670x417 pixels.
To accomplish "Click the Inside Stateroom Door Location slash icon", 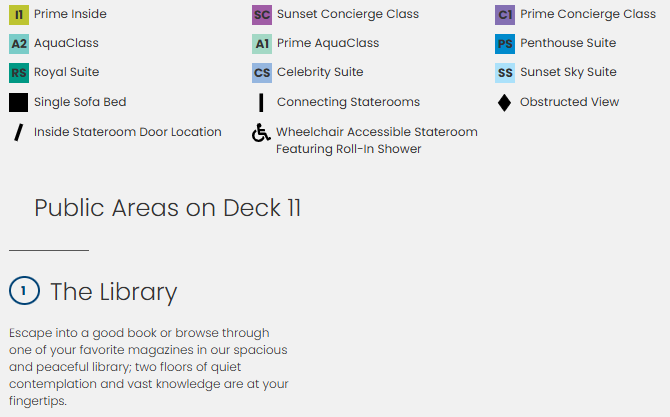I will click(x=18, y=131).
